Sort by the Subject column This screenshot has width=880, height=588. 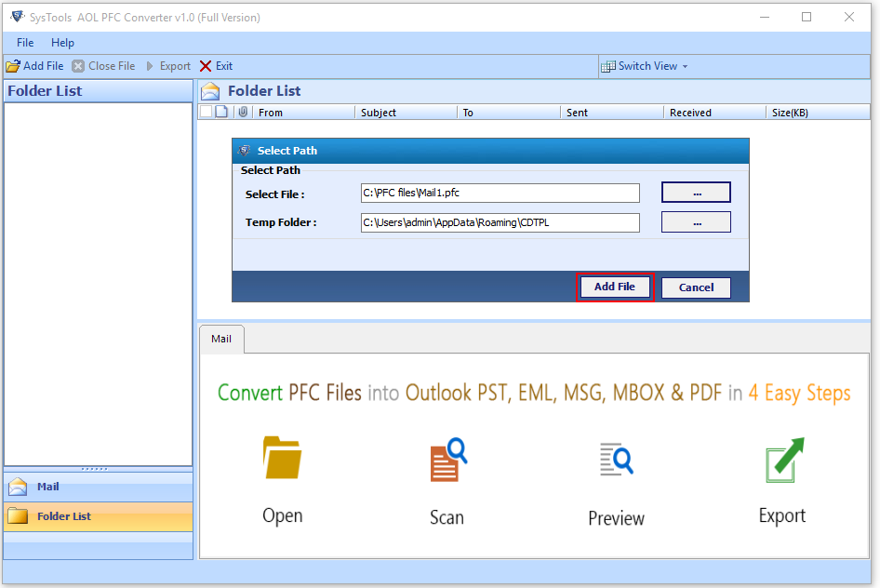(x=406, y=113)
